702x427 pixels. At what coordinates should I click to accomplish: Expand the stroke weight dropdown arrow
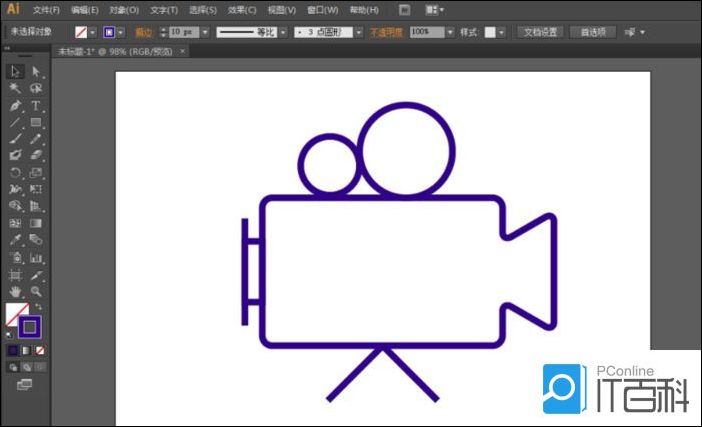[x=205, y=32]
